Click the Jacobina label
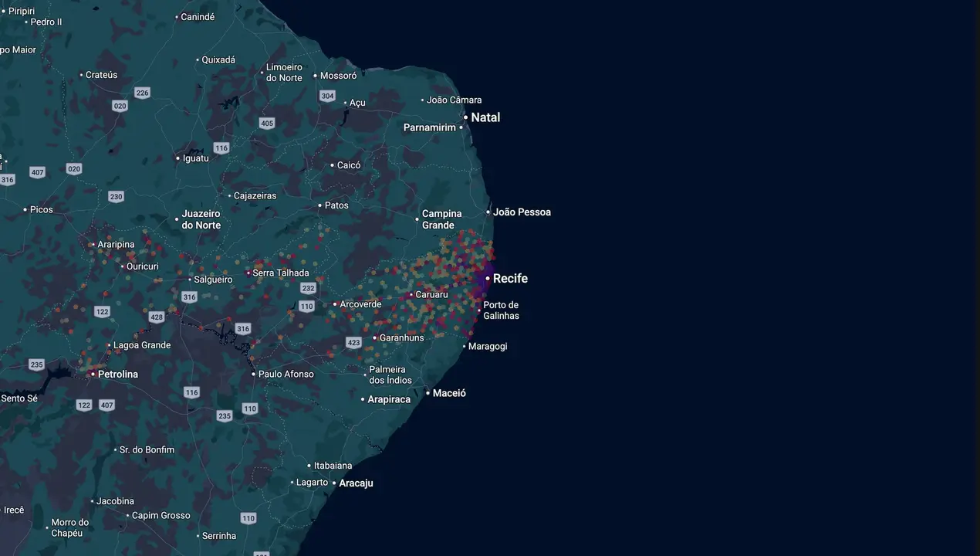The image size is (980, 556). 116,501
